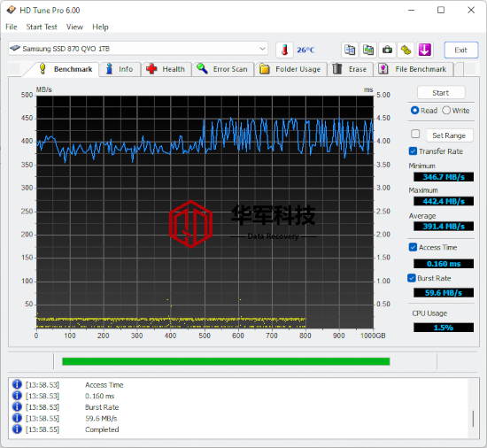Open the File Benchmark tab
The height and width of the screenshot is (448, 487).
(414, 69)
